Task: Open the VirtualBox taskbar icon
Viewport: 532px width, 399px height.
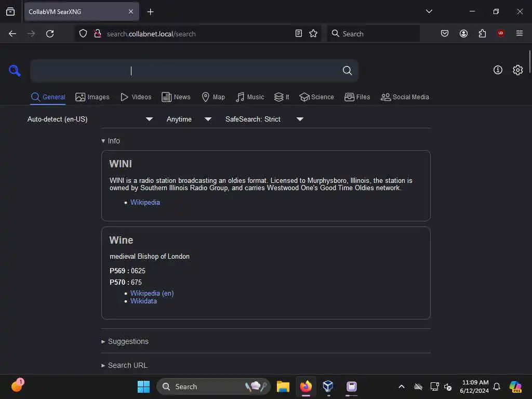Action: pyautogui.click(x=328, y=386)
